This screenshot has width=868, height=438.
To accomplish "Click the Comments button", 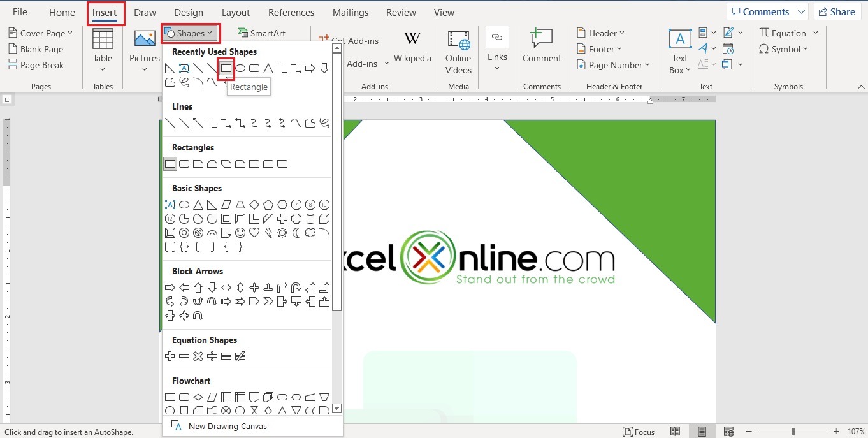I will [767, 11].
